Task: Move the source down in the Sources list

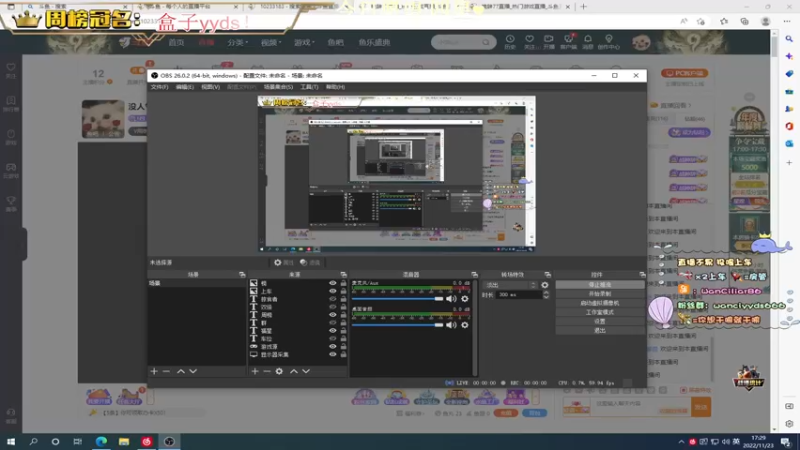Action: 306,371
